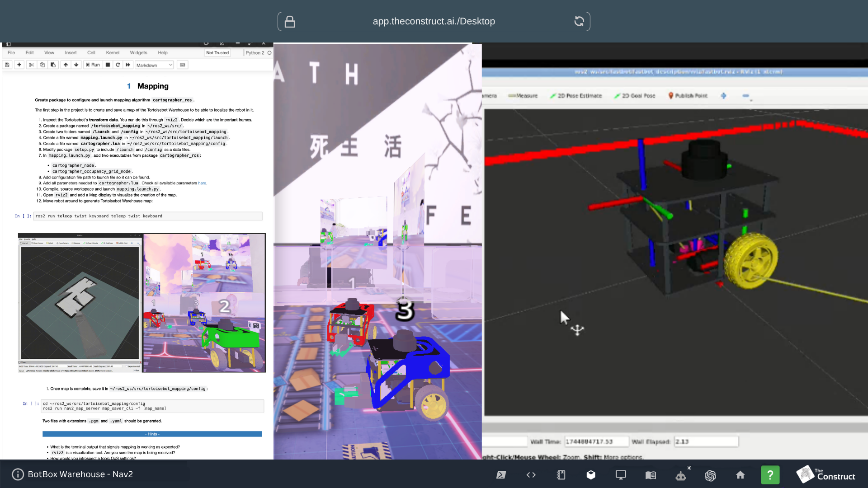Click the padlock icon in address bar
The height and width of the screenshot is (488, 868).
pos(290,22)
